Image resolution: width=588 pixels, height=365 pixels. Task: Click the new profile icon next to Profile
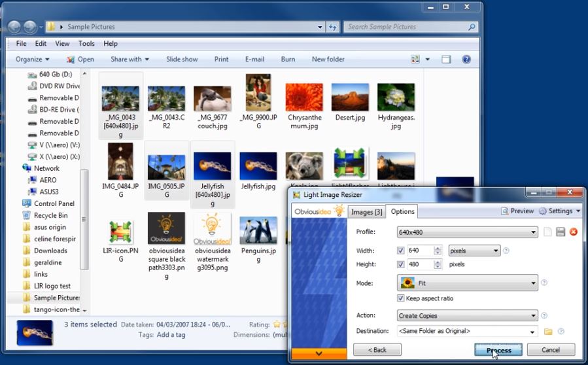tap(547, 232)
